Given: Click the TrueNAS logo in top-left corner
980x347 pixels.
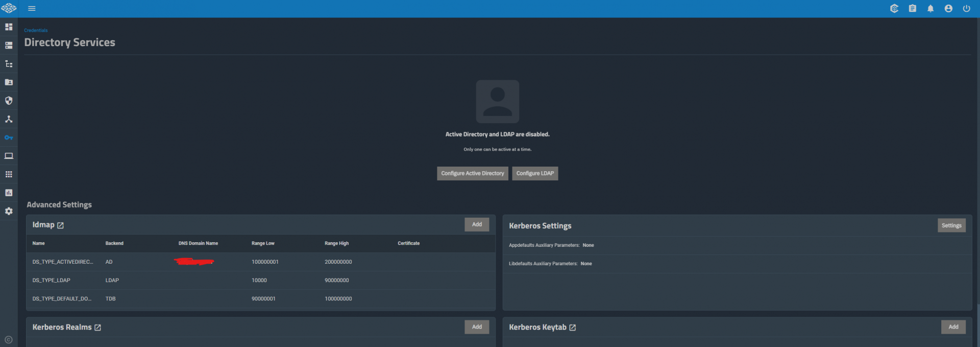Looking at the screenshot, I should tap(9, 8).
